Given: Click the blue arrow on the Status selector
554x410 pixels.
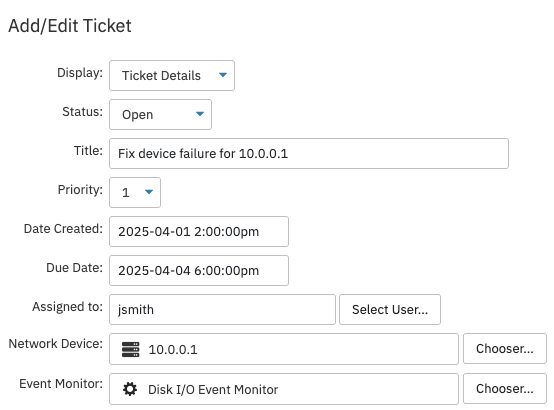Looking at the screenshot, I should click(200, 114).
